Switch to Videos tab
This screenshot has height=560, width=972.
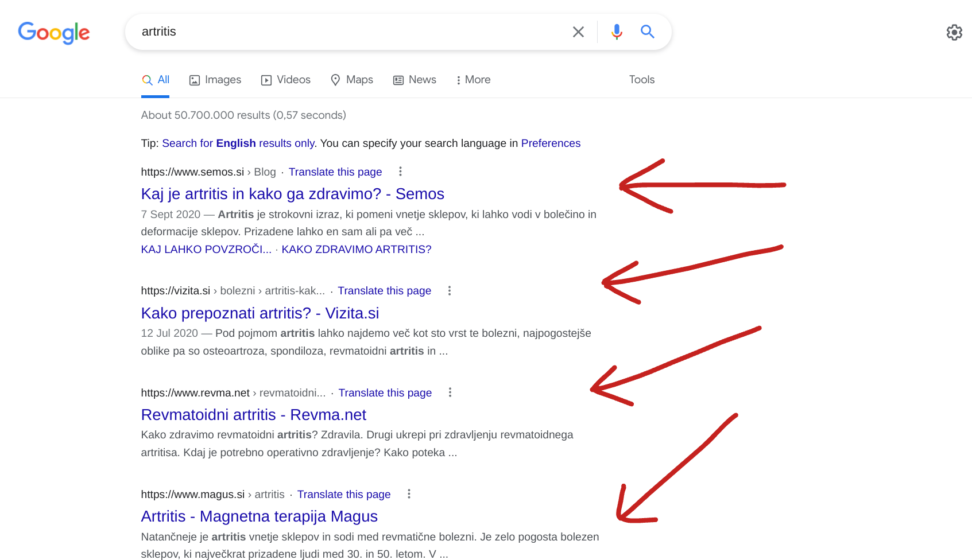coord(285,80)
